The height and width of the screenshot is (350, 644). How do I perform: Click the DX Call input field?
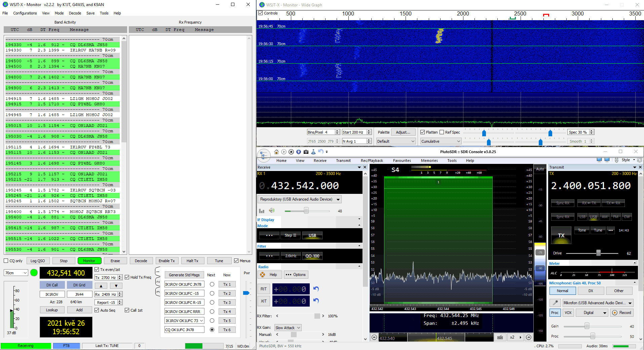pos(52,294)
